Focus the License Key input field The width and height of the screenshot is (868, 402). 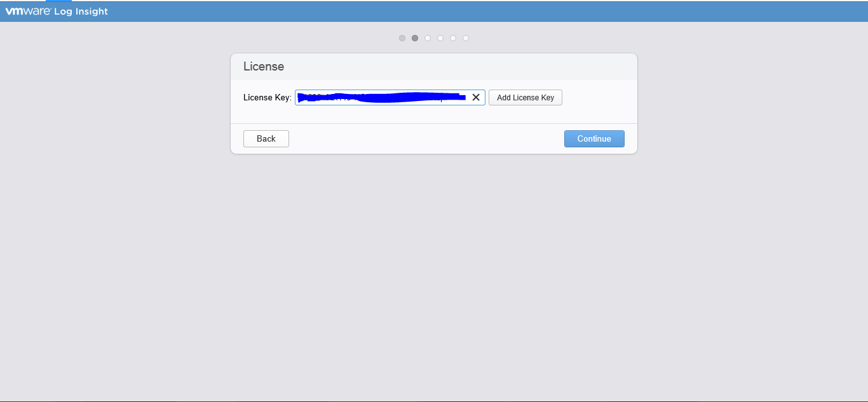point(381,97)
